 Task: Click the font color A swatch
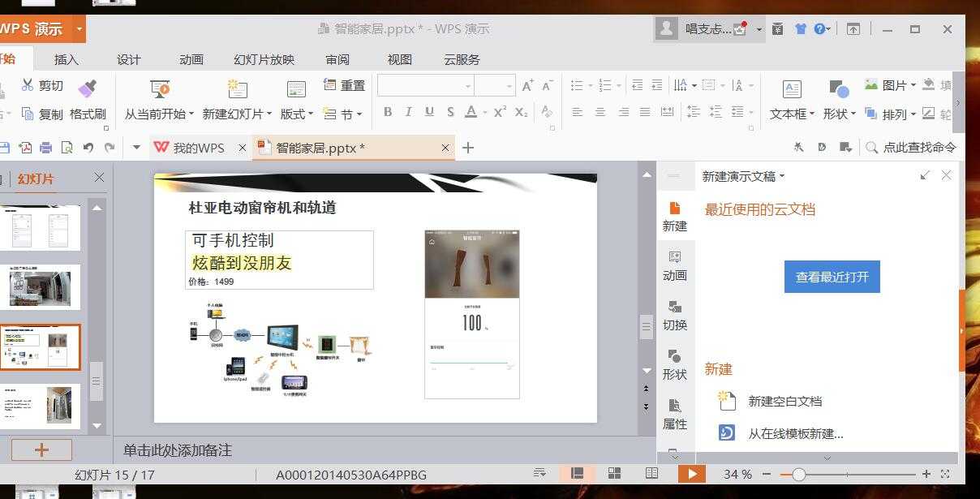tap(471, 112)
